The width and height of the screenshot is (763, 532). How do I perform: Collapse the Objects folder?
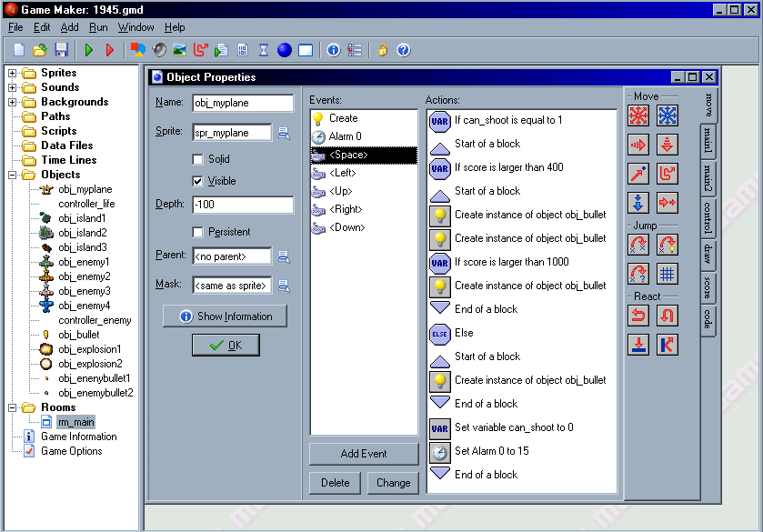coord(12,175)
